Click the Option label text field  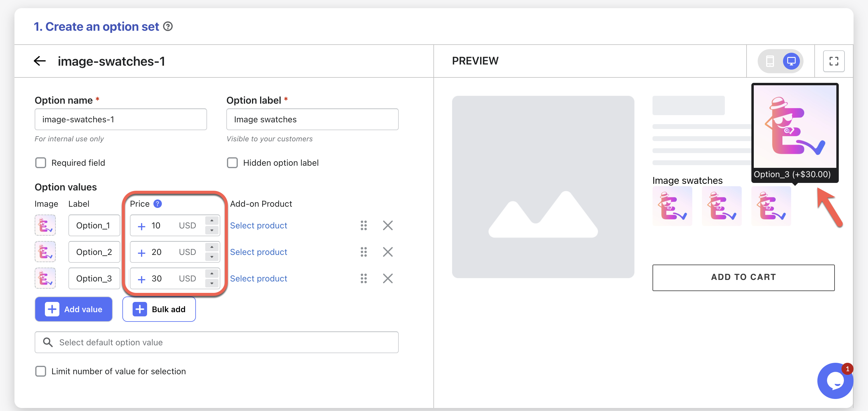(x=312, y=119)
